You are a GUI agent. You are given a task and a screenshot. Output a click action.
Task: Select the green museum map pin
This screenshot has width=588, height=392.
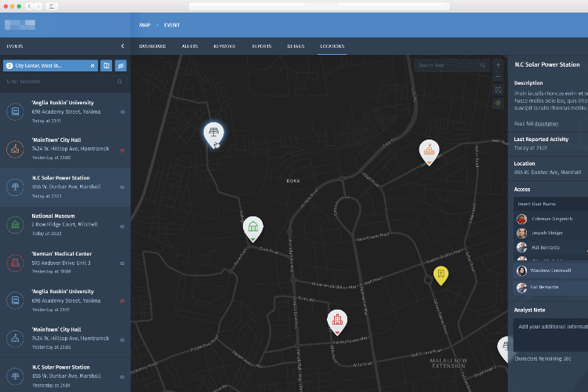tap(253, 228)
